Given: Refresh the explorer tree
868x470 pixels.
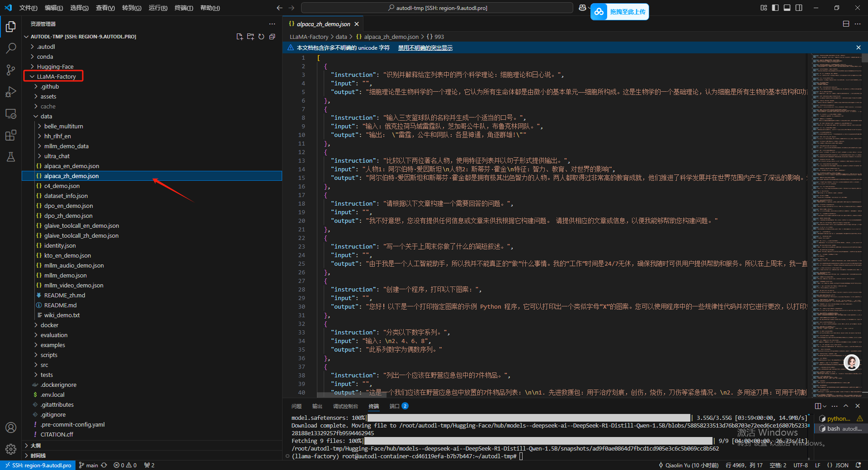Looking at the screenshot, I should pos(261,37).
